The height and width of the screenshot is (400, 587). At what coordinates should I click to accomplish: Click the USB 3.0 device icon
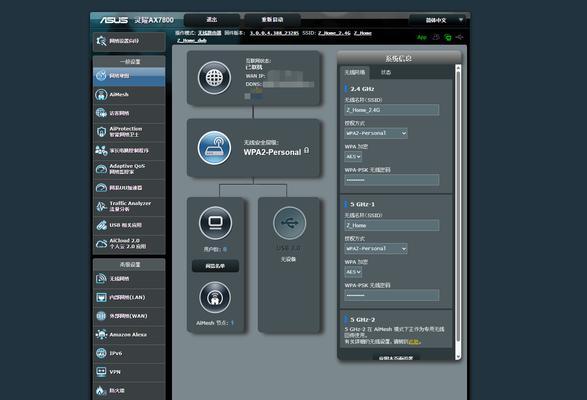click(x=289, y=223)
